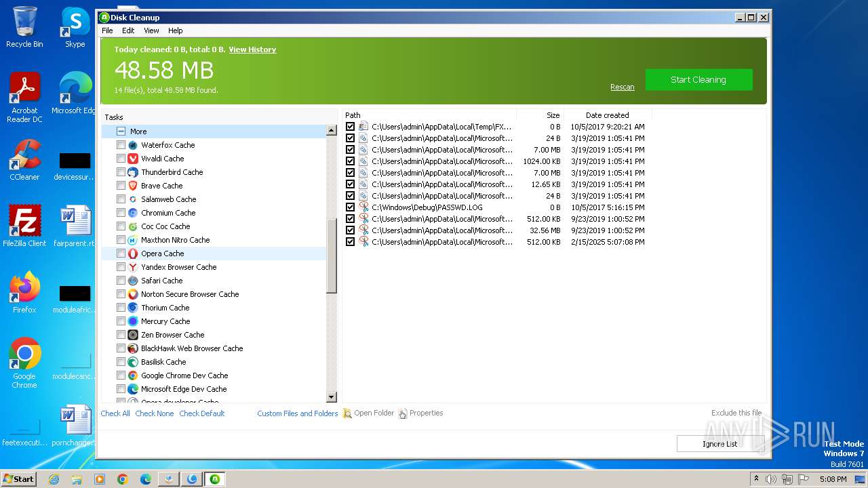The width and height of the screenshot is (868, 488).
Task: Open Internet Explorer in the taskbar
Action: (x=54, y=479)
